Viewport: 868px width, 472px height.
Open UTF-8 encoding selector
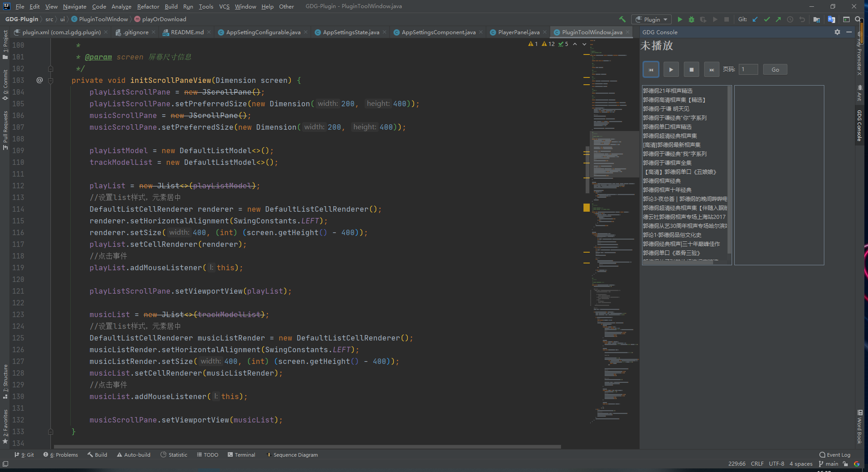pos(777,464)
